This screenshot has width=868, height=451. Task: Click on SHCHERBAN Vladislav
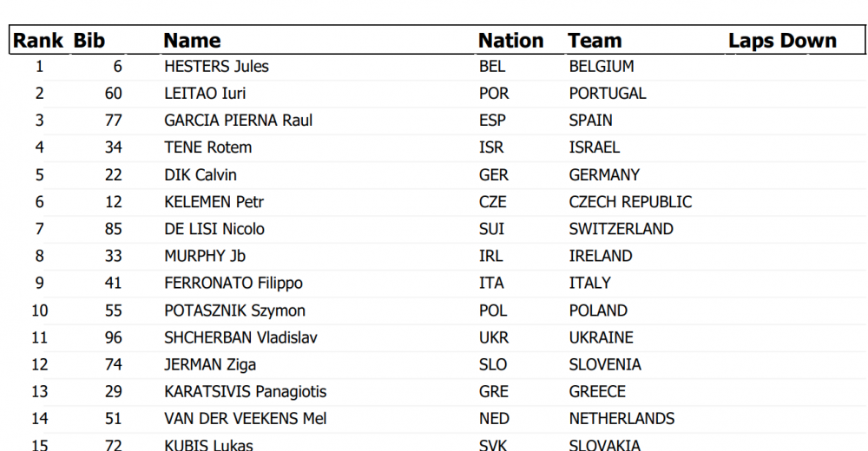pos(240,337)
